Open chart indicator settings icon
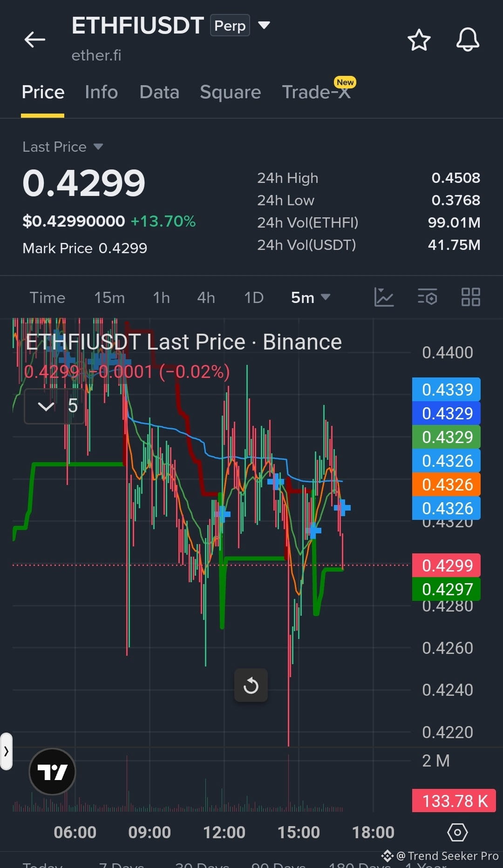Screen dimensions: 503x868 click(x=428, y=297)
